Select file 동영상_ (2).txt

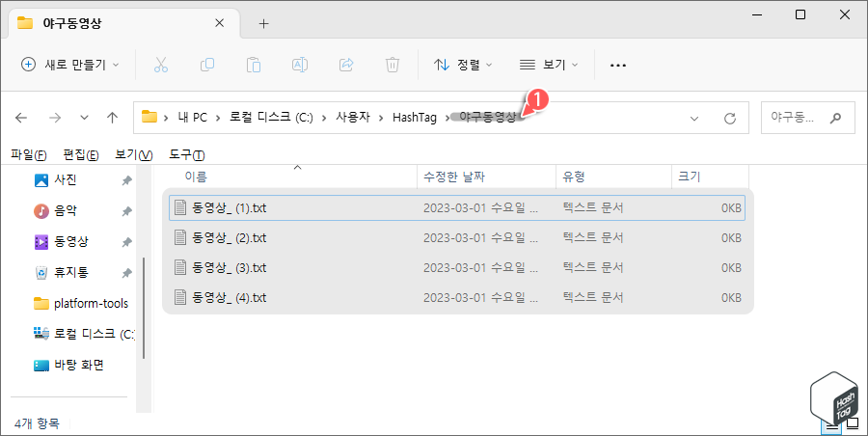point(457,237)
